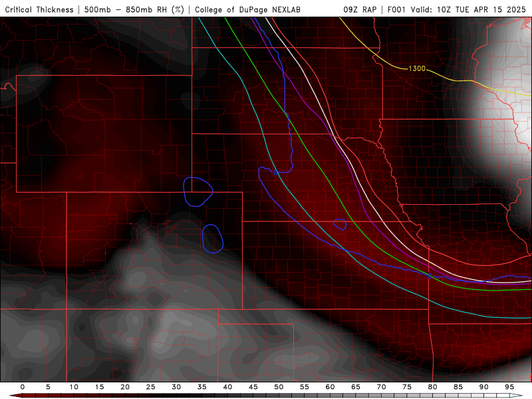Click the 1300 contour label
Viewport: 532px width, 399px height.
point(417,68)
